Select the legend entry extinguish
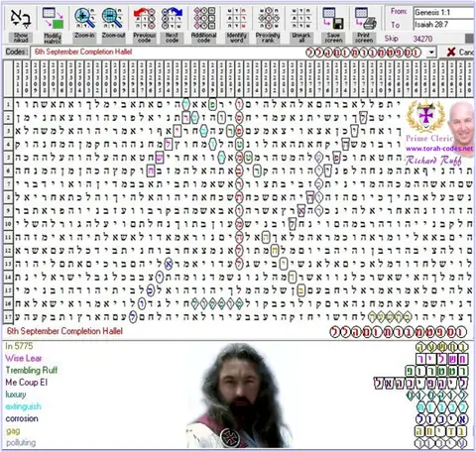 [x=24, y=406]
